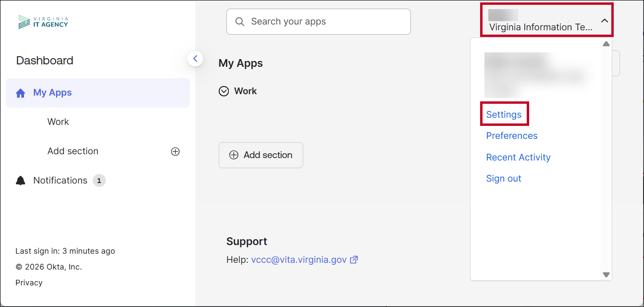
Task: Click the Add section button in main area
Action: click(260, 155)
